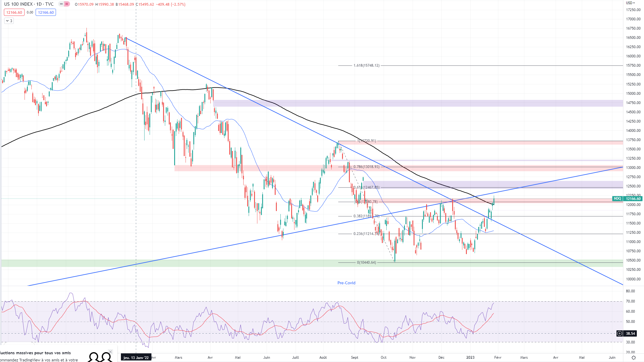
Task: Click the jeu. 13 Janv '22 date marker
Action: tap(136, 358)
